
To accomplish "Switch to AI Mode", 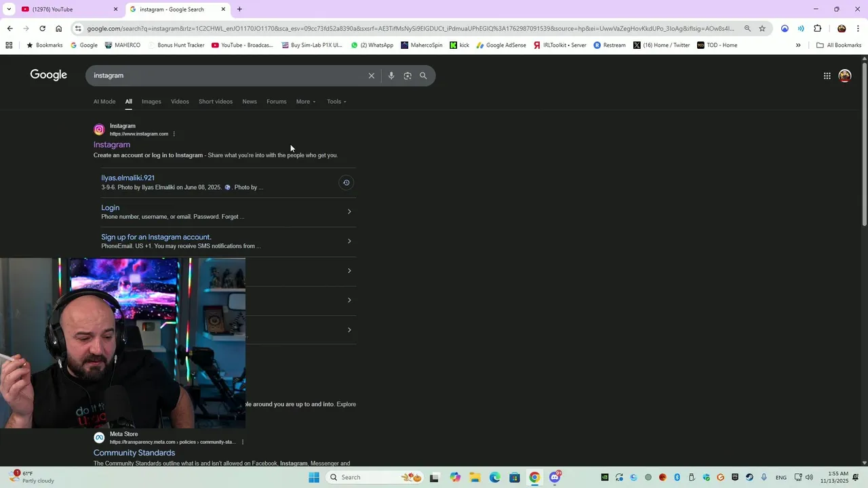I will [104, 102].
